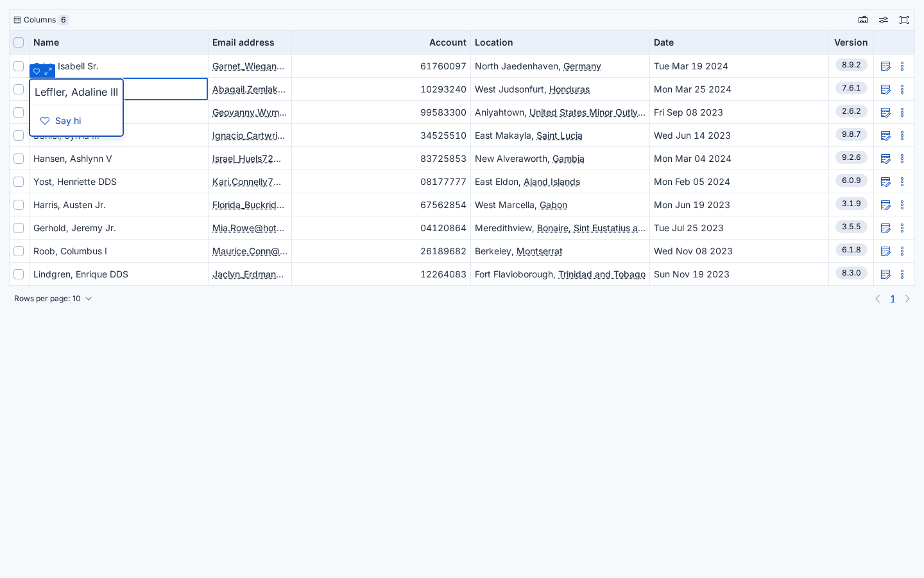
Task: Open the Garnet_Wiegan... email link
Action: click(248, 66)
